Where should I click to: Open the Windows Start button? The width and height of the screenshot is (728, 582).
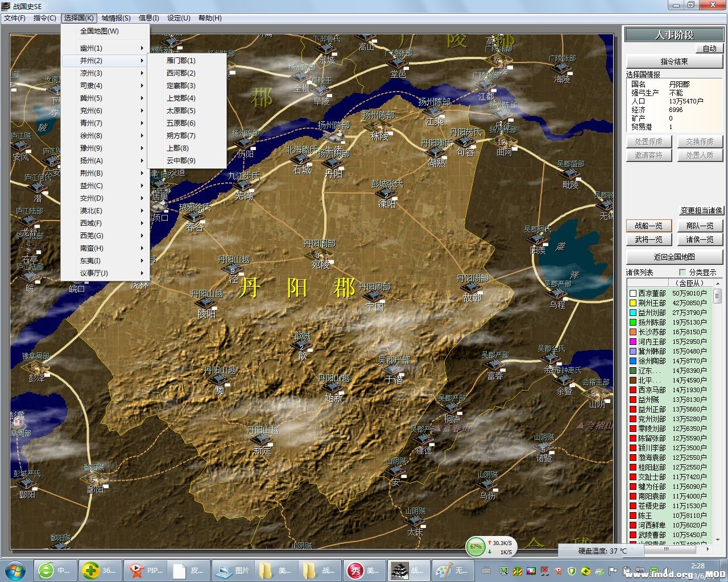(15, 570)
